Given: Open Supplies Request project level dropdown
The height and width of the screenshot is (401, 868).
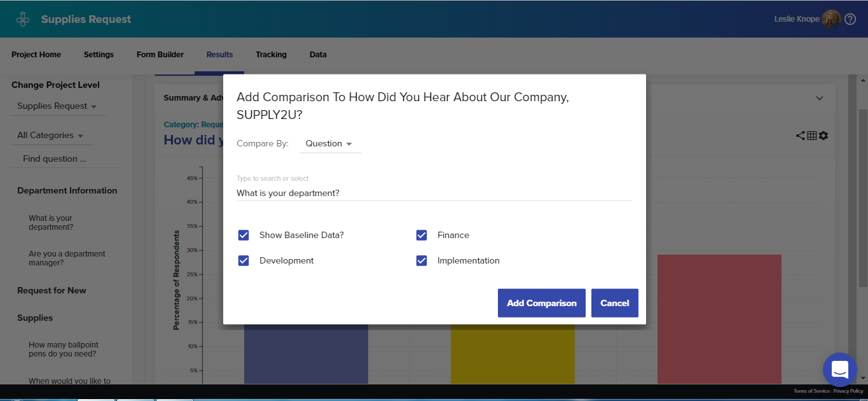Looking at the screenshot, I should click(58, 106).
